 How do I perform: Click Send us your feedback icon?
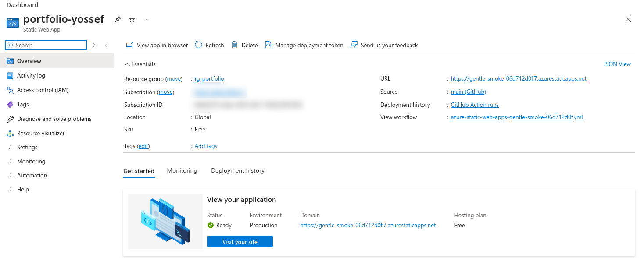pyautogui.click(x=354, y=45)
